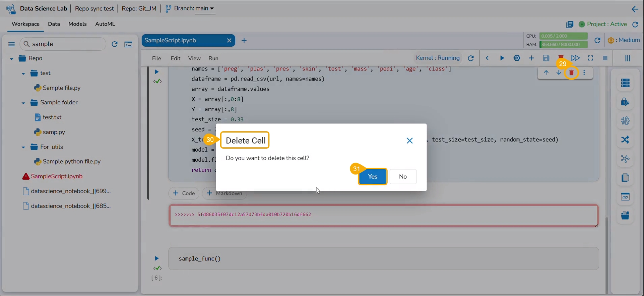Viewport: 644px width, 296px height.
Task: Click the run all cells fast-forward icon
Action: pos(575,58)
